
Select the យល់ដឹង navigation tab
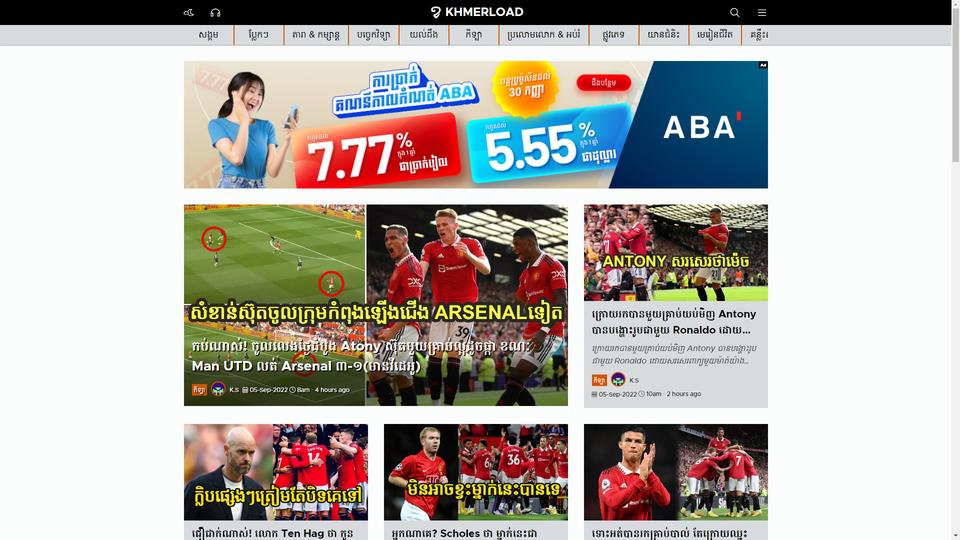[x=424, y=35]
